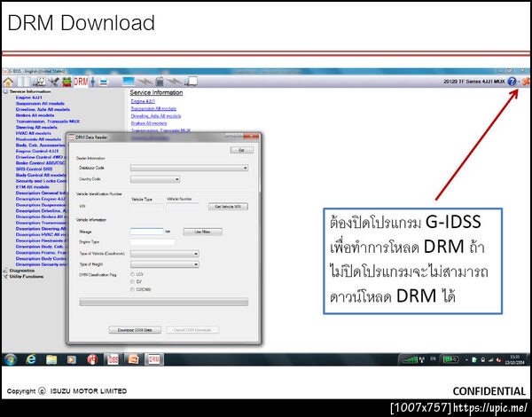Select Brakes All models in left tree

click(35, 115)
